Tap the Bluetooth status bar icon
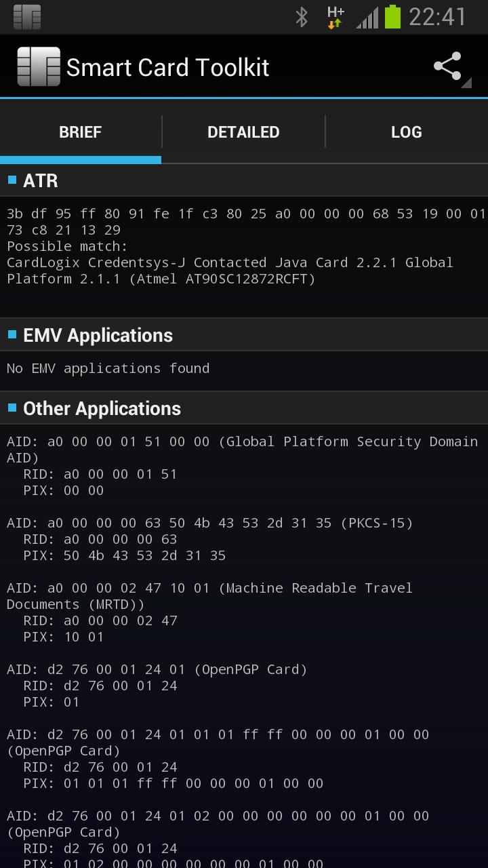Screen dimensions: 488x868 pos(301,17)
